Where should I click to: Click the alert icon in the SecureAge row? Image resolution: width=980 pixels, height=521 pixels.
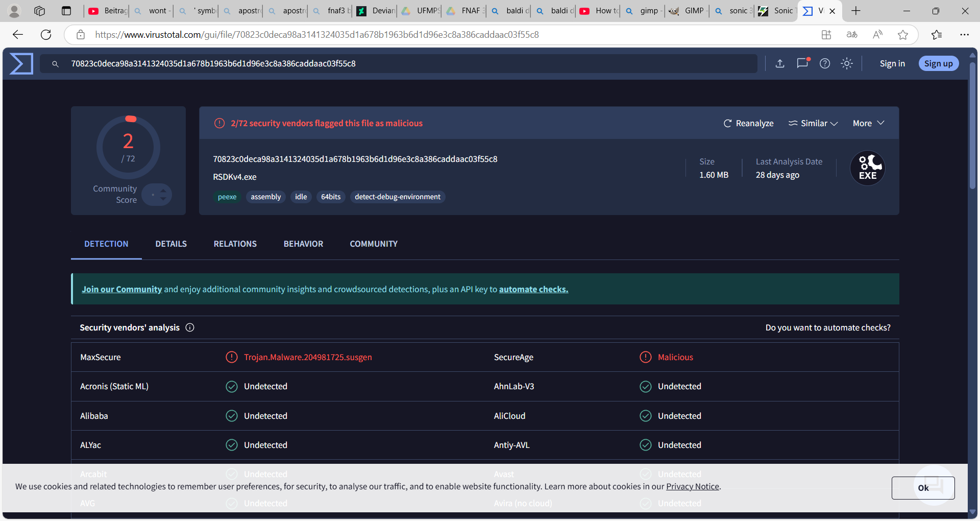coord(646,357)
